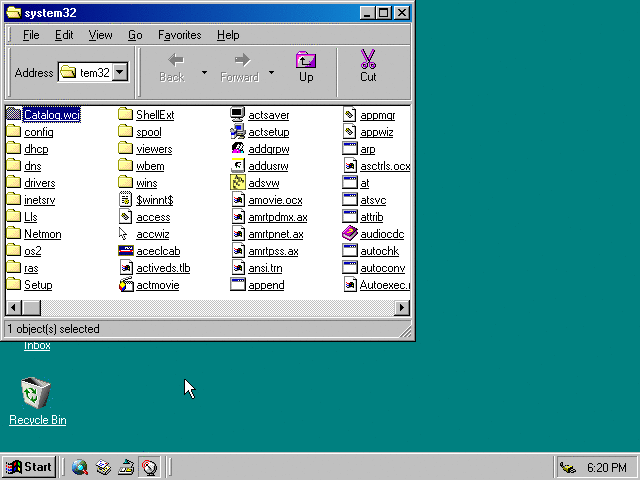Select the Catalog.wci folder icon
Viewport: 640px width, 480px height.
13,114
